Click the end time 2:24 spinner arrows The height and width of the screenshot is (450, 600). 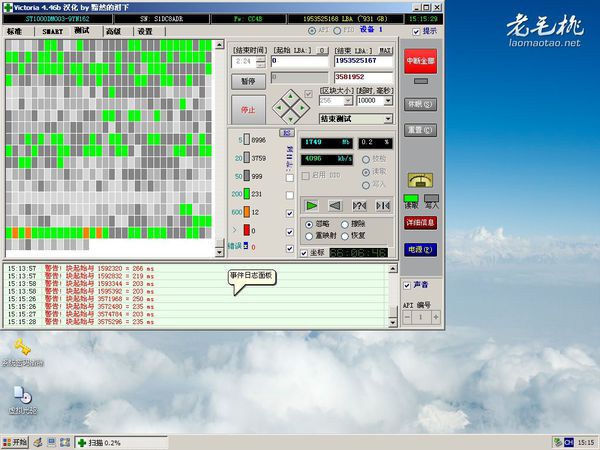pyautogui.click(x=261, y=62)
